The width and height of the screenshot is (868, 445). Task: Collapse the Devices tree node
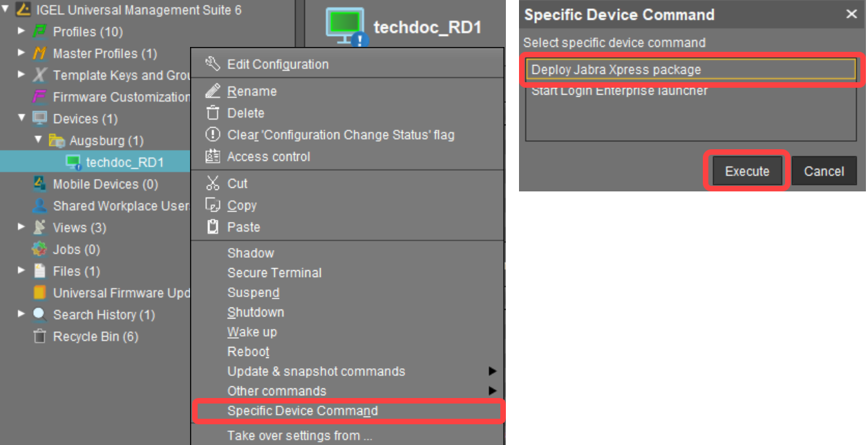pyautogui.click(x=21, y=119)
